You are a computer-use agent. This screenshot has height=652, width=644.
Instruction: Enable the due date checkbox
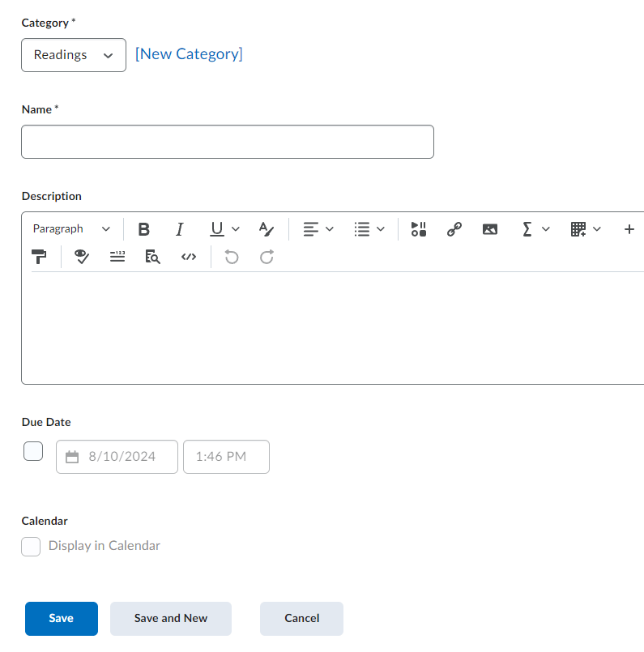coord(32,451)
